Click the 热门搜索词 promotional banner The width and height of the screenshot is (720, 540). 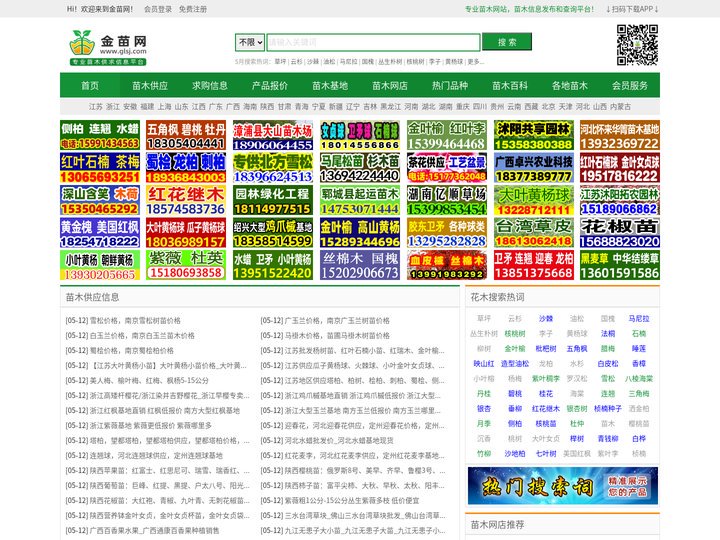click(x=562, y=486)
